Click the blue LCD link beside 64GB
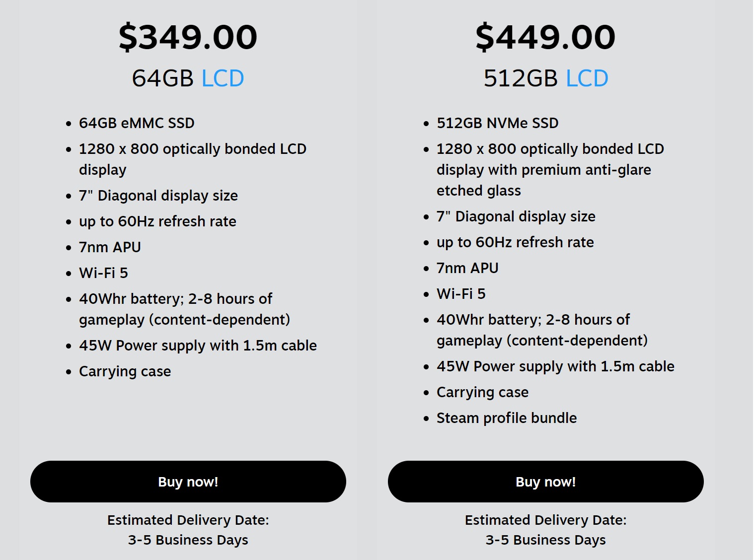 click(223, 78)
